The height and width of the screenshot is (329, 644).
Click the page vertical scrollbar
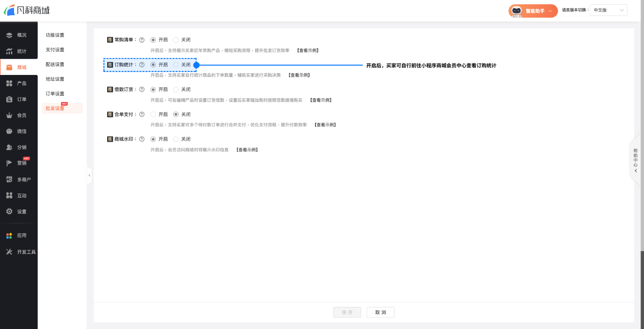(642, 290)
